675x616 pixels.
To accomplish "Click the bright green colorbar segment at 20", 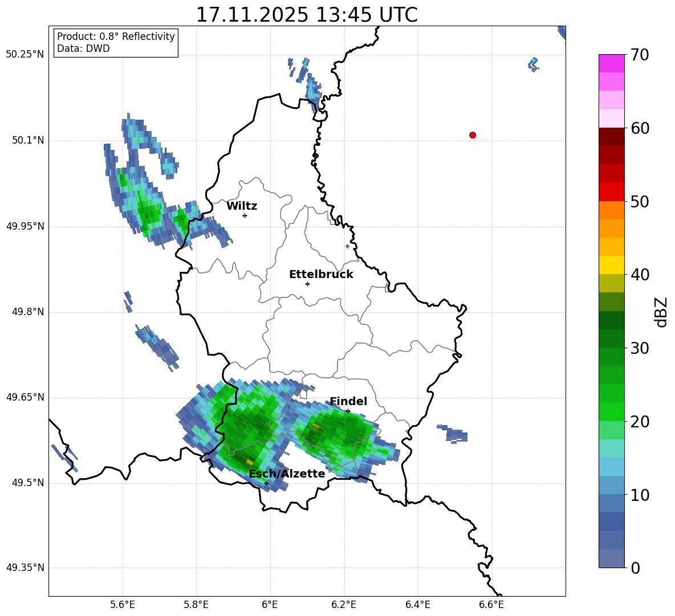I will [x=611, y=412].
